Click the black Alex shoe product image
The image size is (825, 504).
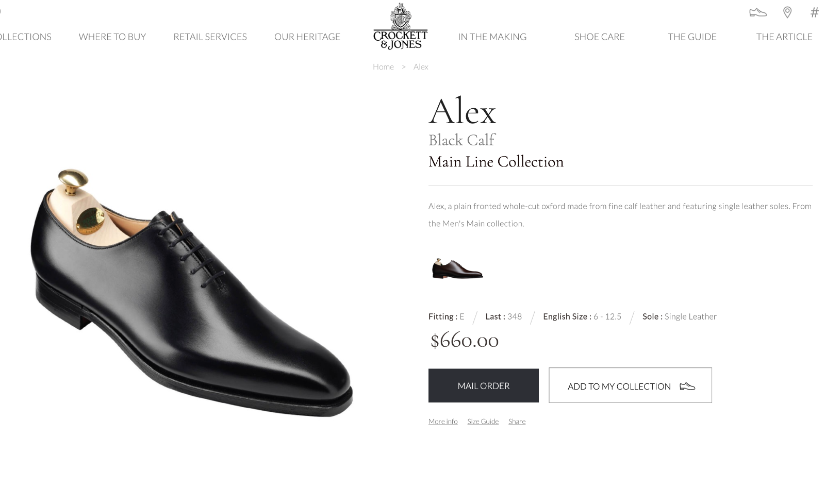[191, 294]
